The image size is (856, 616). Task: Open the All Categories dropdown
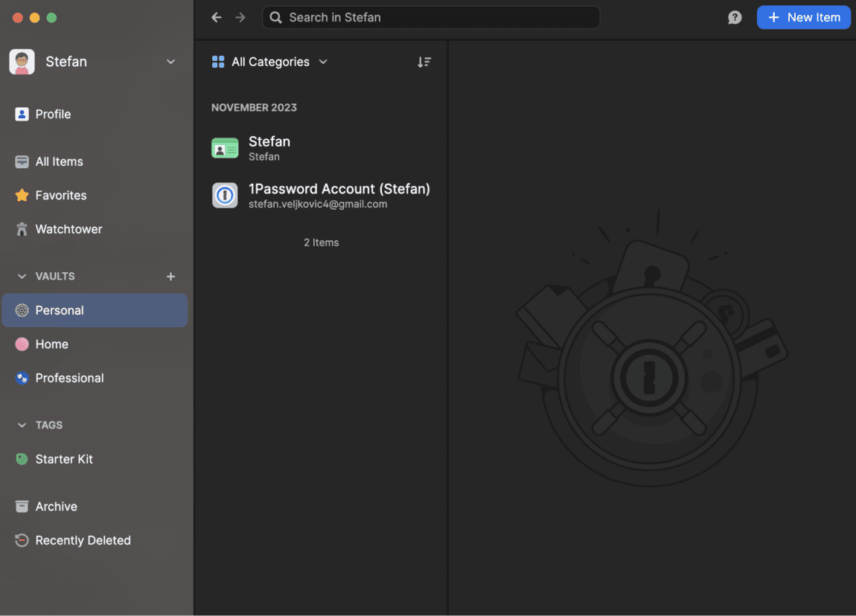click(269, 62)
